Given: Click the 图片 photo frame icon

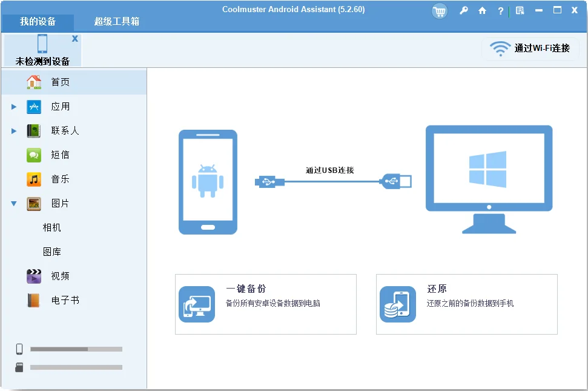Looking at the screenshot, I should coord(34,204).
